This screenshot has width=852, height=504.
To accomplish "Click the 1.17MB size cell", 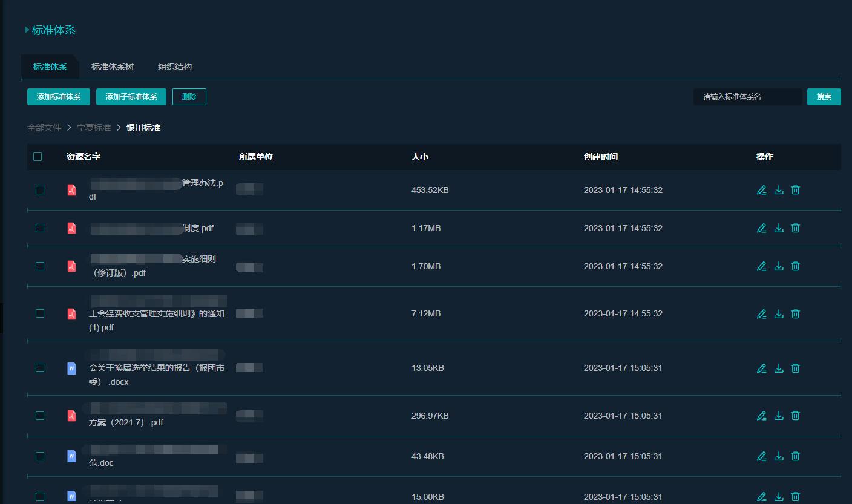I will click(x=426, y=228).
